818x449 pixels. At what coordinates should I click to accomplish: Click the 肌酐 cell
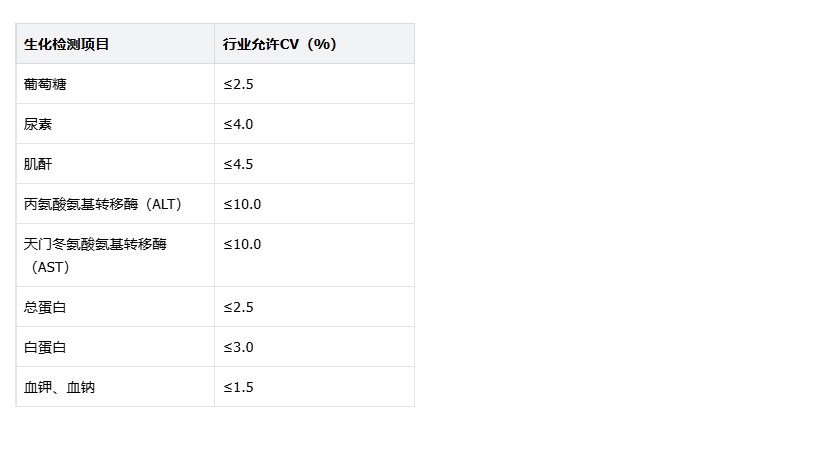(115, 164)
